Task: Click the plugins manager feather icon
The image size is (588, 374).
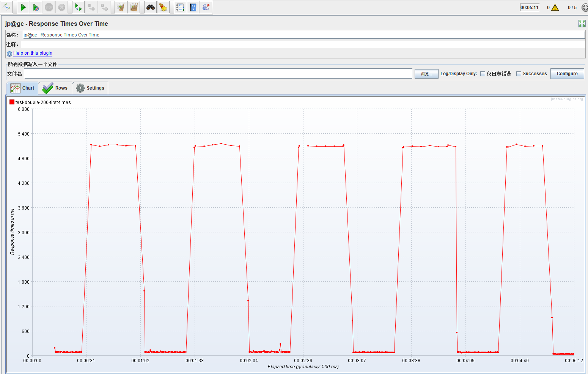Action: tap(206, 7)
